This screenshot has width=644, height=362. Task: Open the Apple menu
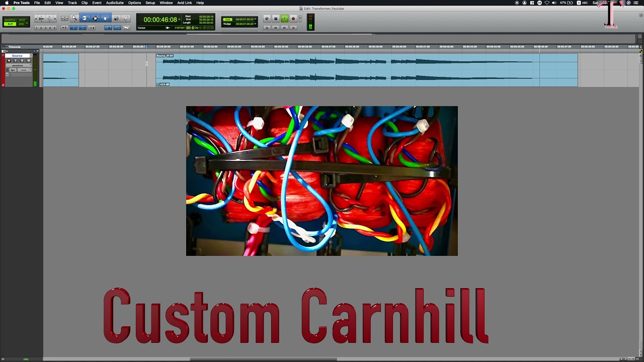point(7,3)
